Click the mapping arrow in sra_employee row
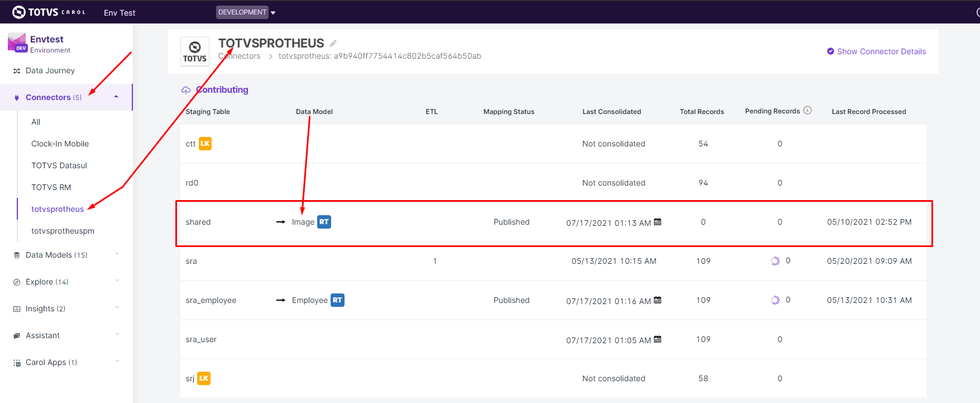Screen dimensions: 980x403 [x=281, y=300]
